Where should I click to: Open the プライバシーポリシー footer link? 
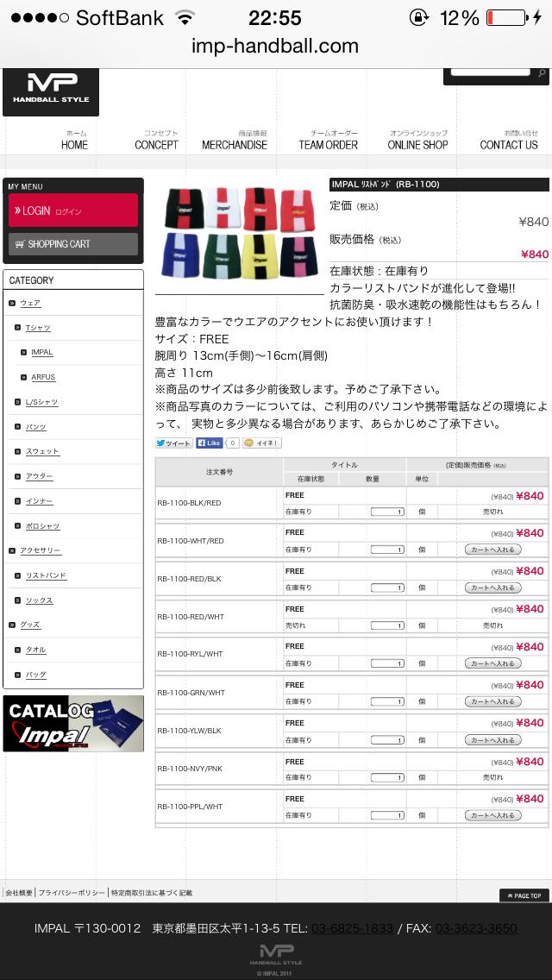click(72, 893)
